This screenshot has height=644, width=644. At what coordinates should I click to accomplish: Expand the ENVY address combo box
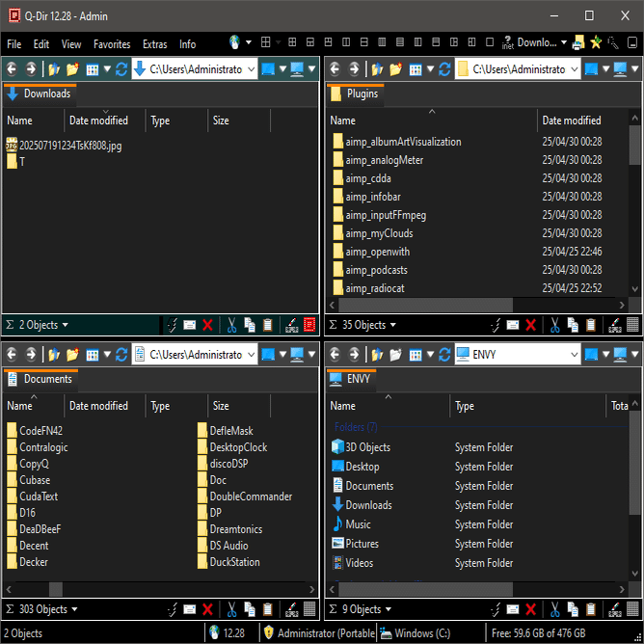coord(575,355)
